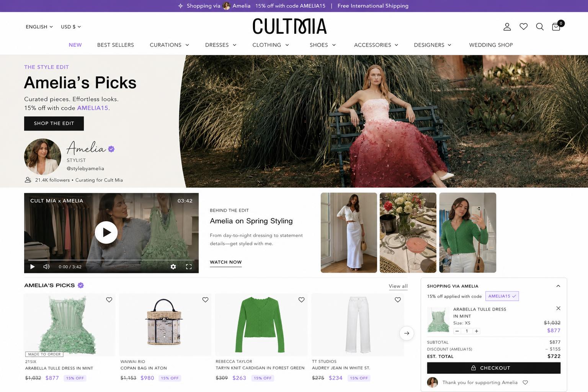Image resolution: width=588 pixels, height=392 pixels.
Task: Expand the Designers menu
Action: [433, 45]
